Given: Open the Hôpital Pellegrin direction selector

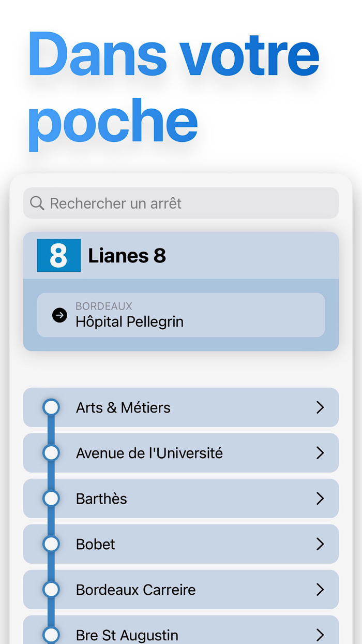Looking at the screenshot, I should [x=181, y=315].
